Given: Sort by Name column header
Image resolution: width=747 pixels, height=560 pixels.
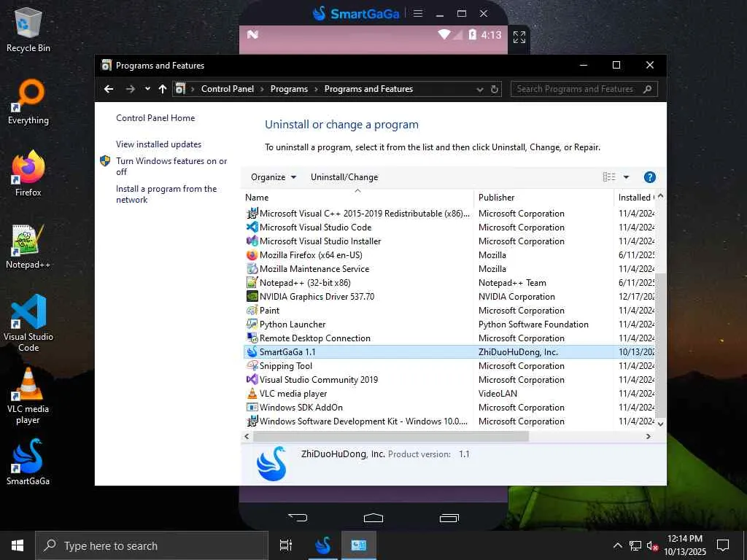Looking at the screenshot, I should click(357, 197).
